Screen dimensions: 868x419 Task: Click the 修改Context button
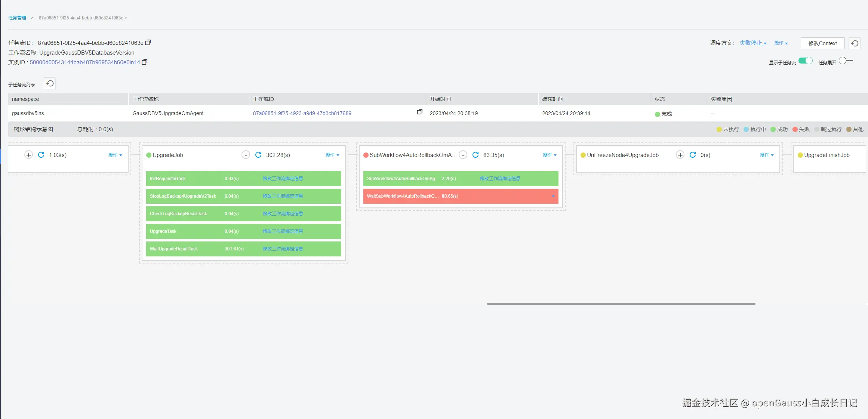click(x=822, y=43)
